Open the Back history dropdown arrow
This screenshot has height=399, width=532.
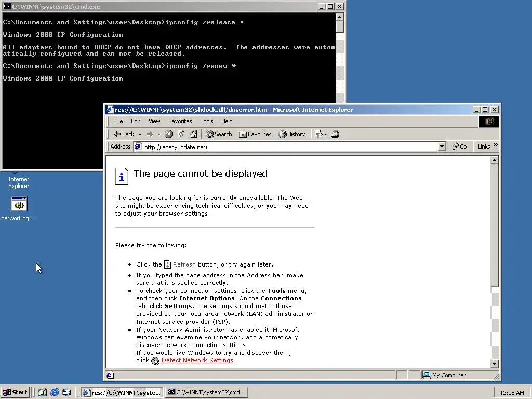[x=140, y=135]
